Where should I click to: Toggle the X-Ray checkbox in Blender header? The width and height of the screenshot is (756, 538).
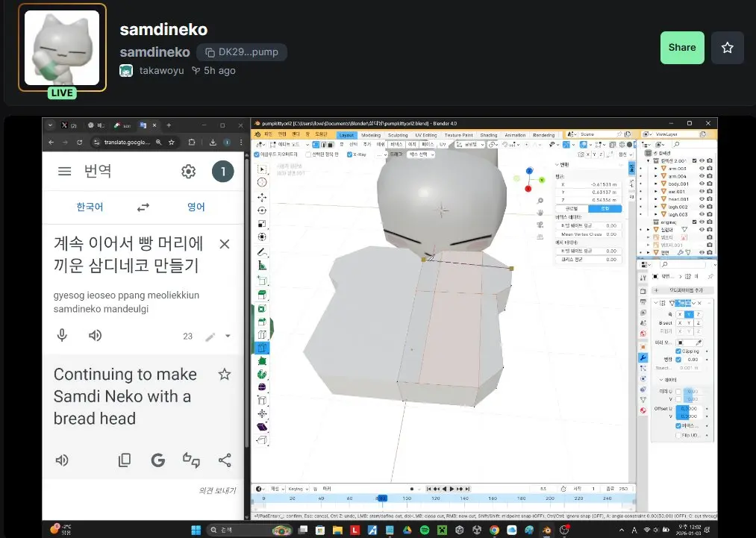click(350, 154)
